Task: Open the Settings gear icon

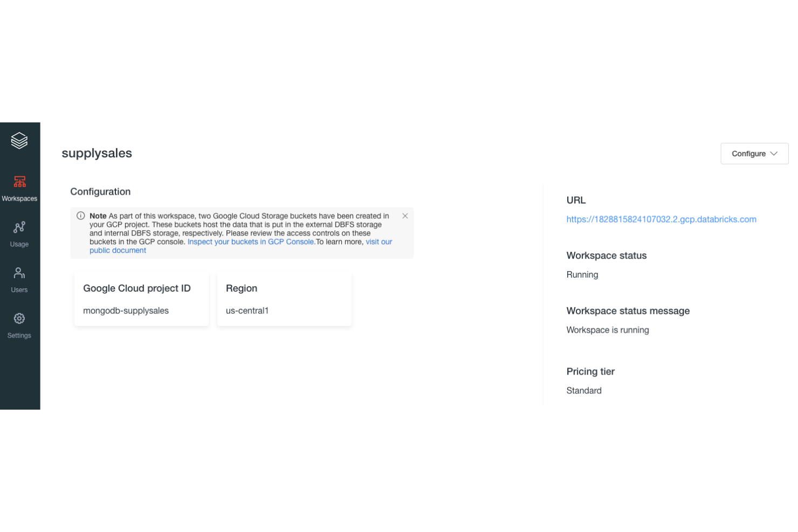Action: pyautogui.click(x=19, y=319)
